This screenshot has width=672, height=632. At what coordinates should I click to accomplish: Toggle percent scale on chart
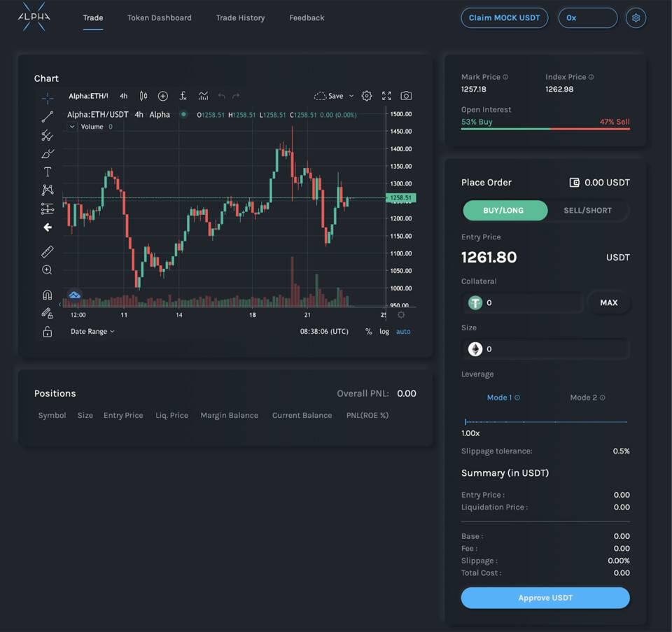[x=368, y=332]
